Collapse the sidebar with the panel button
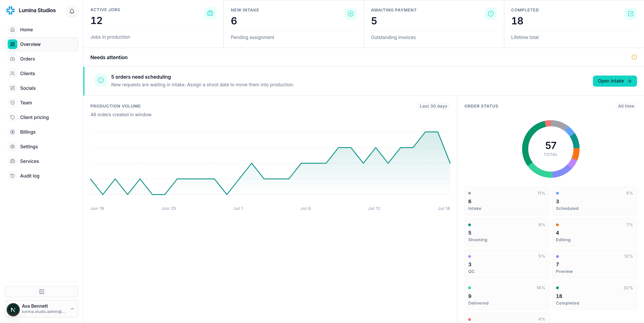The height and width of the screenshot is (323, 644). [x=42, y=292]
